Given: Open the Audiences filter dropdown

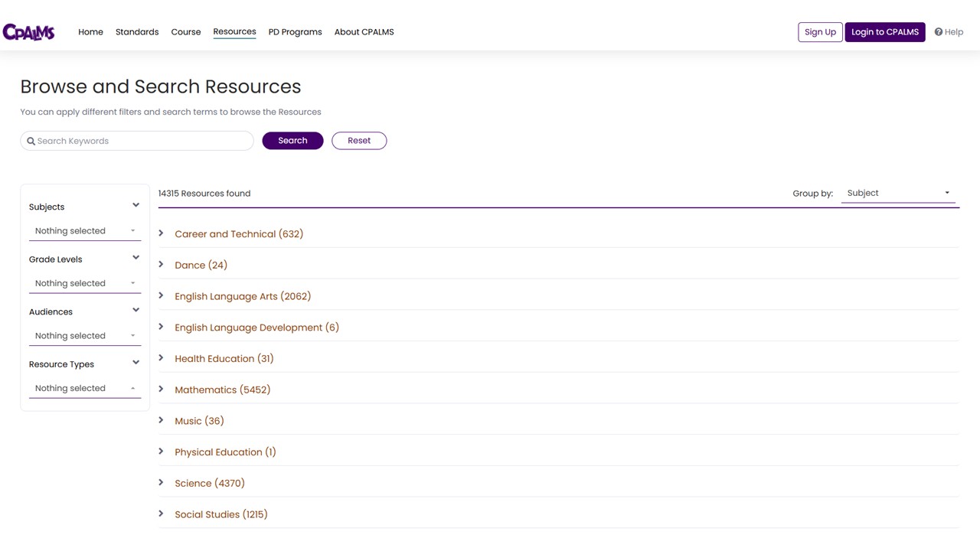Looking at the screenshot, I should coord(84,335).
